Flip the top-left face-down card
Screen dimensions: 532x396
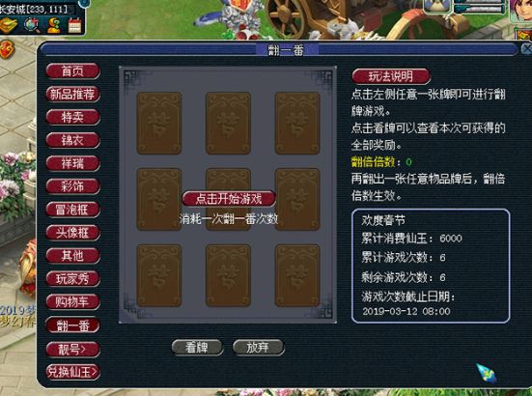159,124
